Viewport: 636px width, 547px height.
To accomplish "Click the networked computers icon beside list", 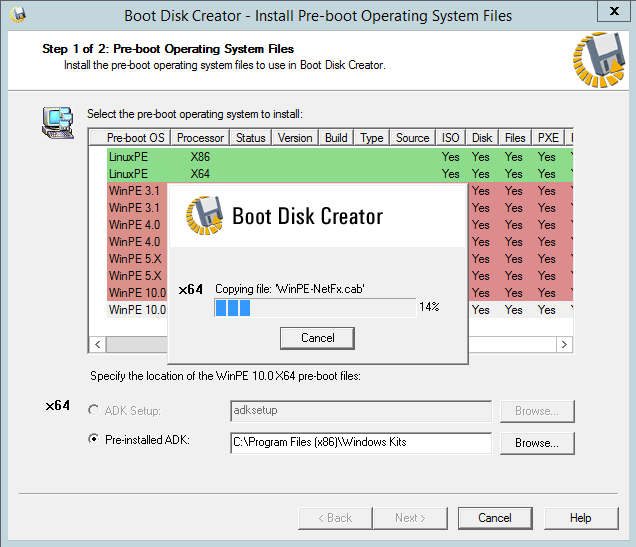I will click(58, 123).
